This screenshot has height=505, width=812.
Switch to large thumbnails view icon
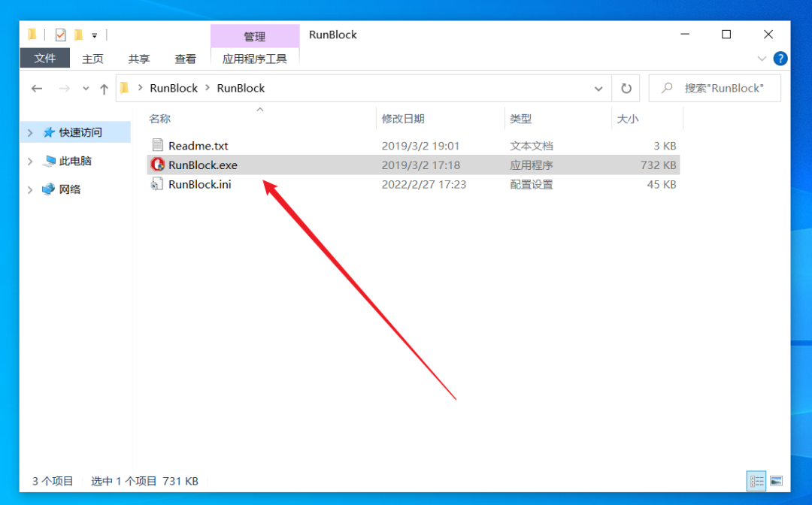click(x=777, y=481)
